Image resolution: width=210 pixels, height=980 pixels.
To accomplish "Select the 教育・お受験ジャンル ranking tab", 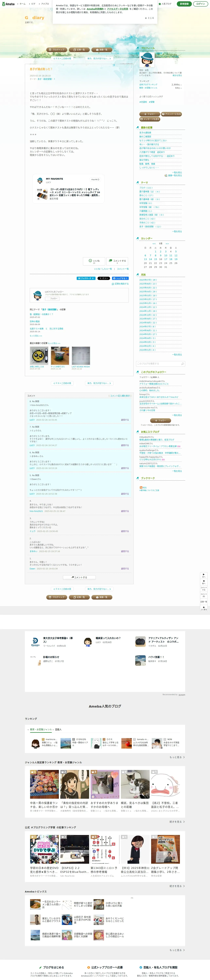I will 41,729.
